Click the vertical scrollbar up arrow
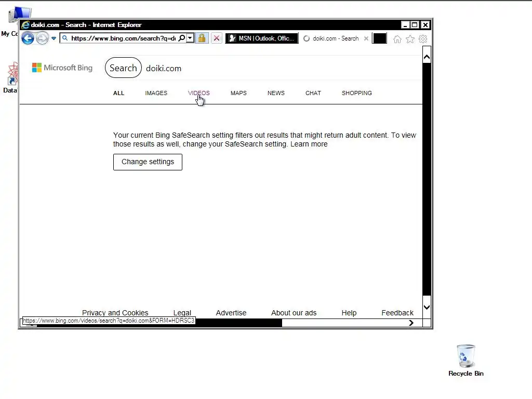Screen dimensions: 532x399 tap(427, 57)
